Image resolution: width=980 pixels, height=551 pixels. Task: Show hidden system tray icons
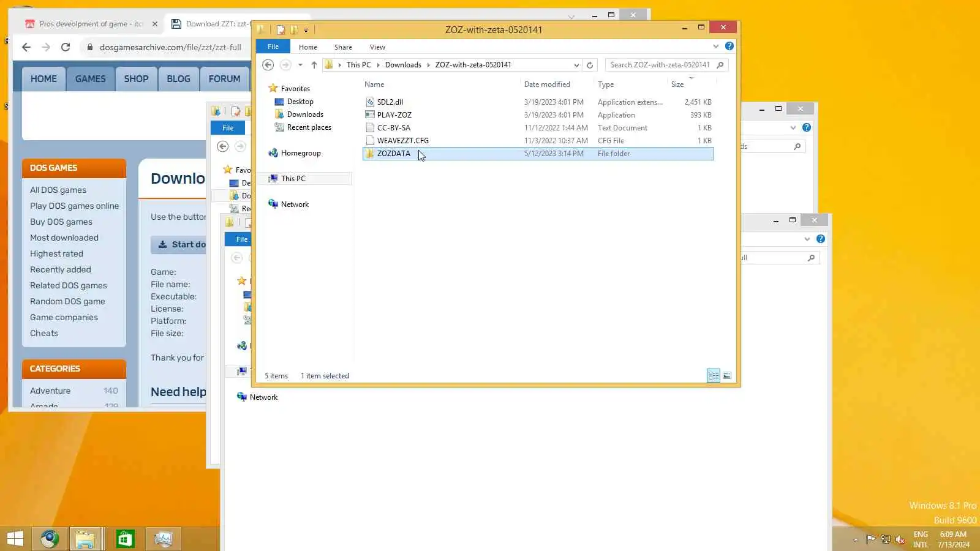(855, 539)
